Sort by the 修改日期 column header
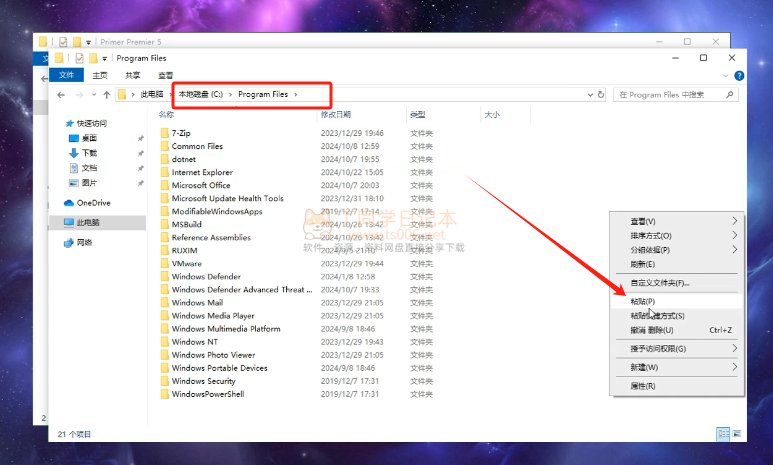Screen dimensions: 773x465 click(336, 115)
